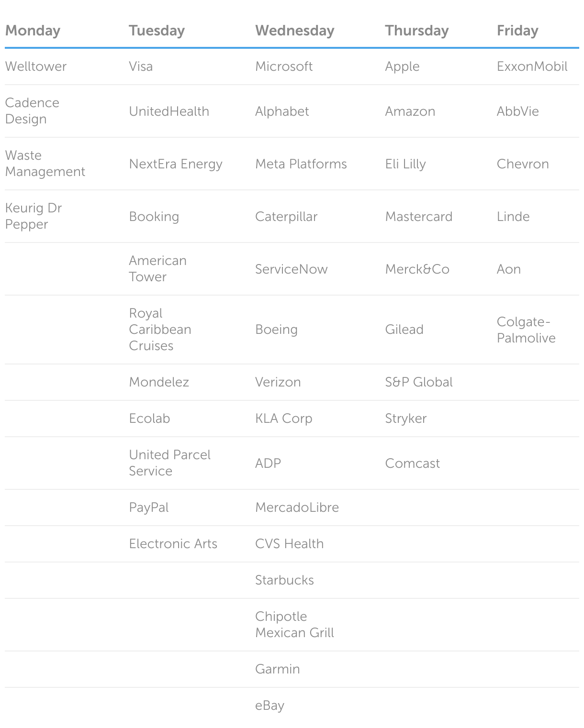
Task: Click the Electronic Arts cell
Action: (x=173, y=543)
